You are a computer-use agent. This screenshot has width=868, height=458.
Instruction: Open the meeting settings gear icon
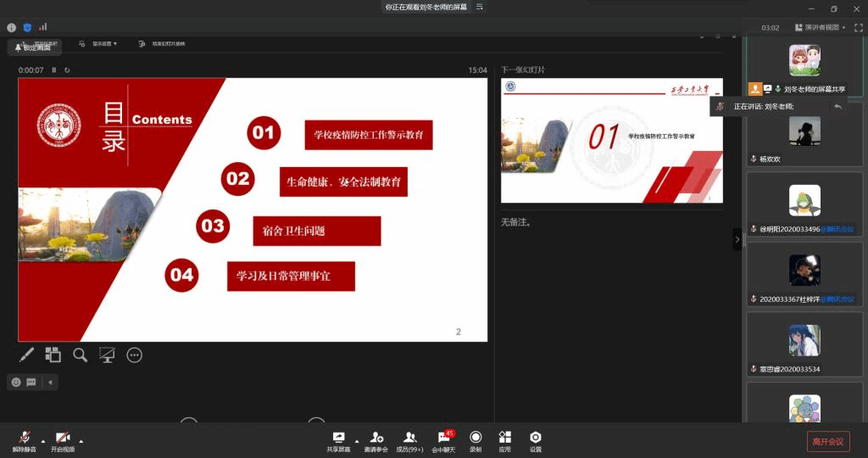tap(535, 440)
